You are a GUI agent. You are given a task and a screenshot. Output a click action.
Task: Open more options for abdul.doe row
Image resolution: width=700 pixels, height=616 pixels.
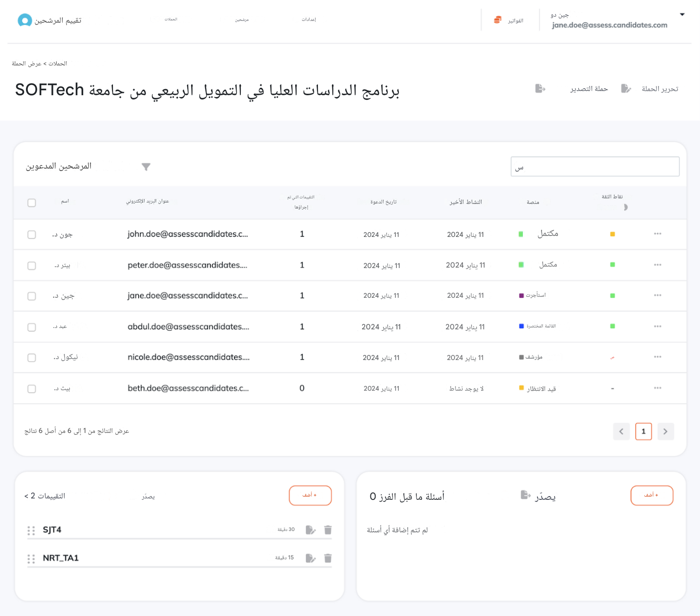tap(657, 327)
